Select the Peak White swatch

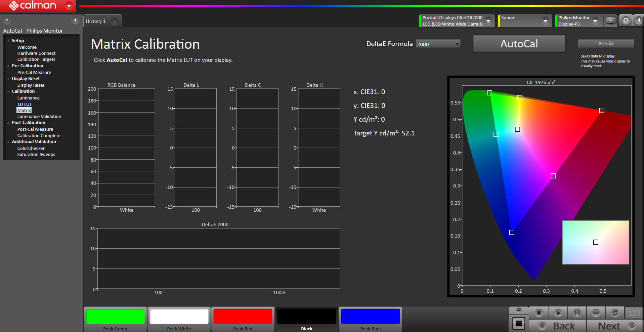click(179, 320)
